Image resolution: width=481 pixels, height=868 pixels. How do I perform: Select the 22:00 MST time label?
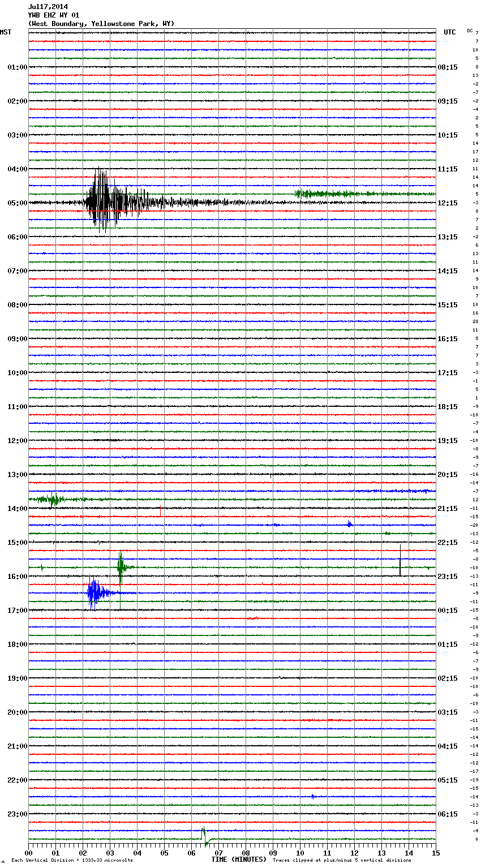[x=17, y=780]
